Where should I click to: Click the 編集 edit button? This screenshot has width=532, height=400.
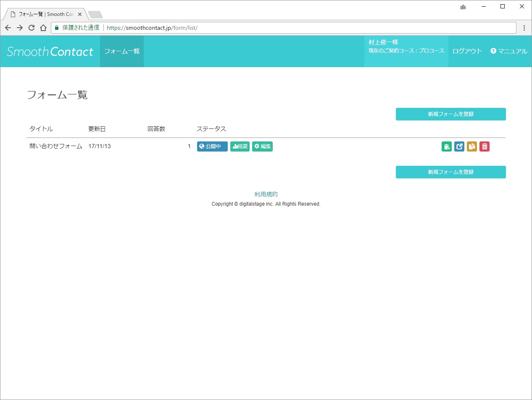click(x=262, y=146)
